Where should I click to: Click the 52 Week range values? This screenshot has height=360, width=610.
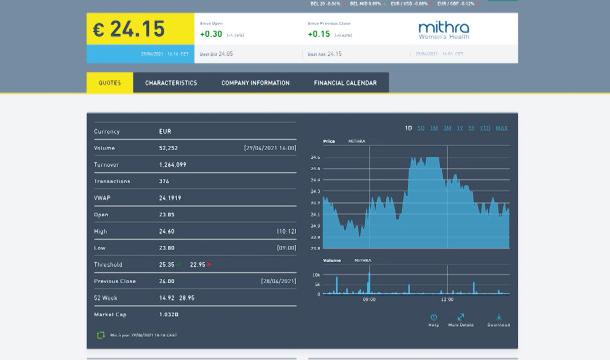click(177, 298)
